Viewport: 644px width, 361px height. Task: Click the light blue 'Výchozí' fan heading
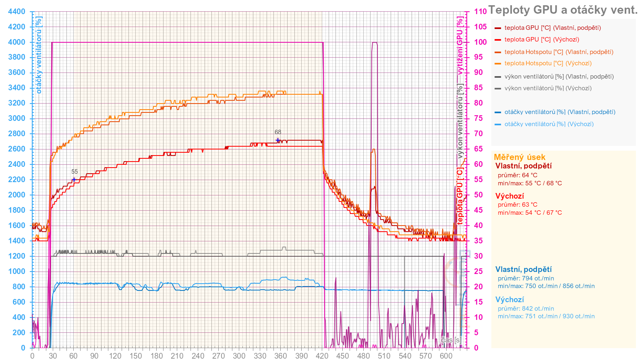click(x=509, y=300)
